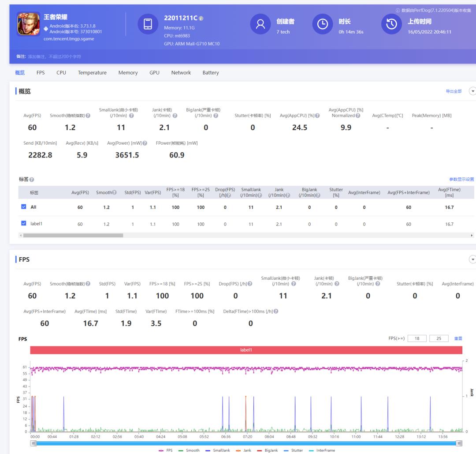
Task: Click the info icon beside device 22011211C
Action: [201, 18]
